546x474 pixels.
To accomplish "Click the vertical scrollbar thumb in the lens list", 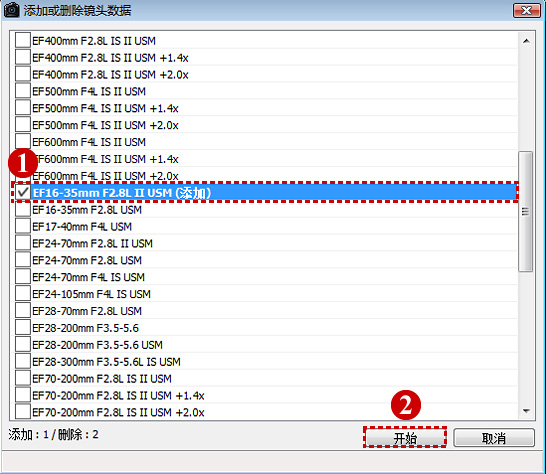I will pos(525,211).
